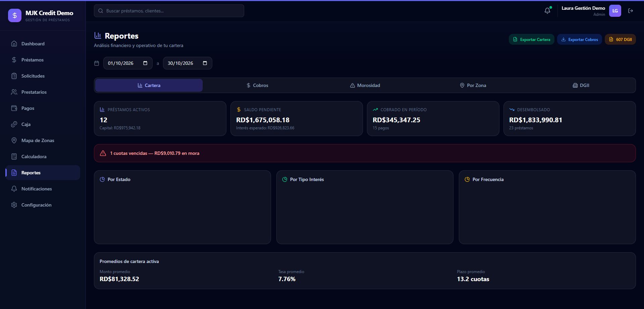This screenshot has width=644, height=309.
Task: Open Notificaciones in the sidebar
Action: (x=43, y=189)
